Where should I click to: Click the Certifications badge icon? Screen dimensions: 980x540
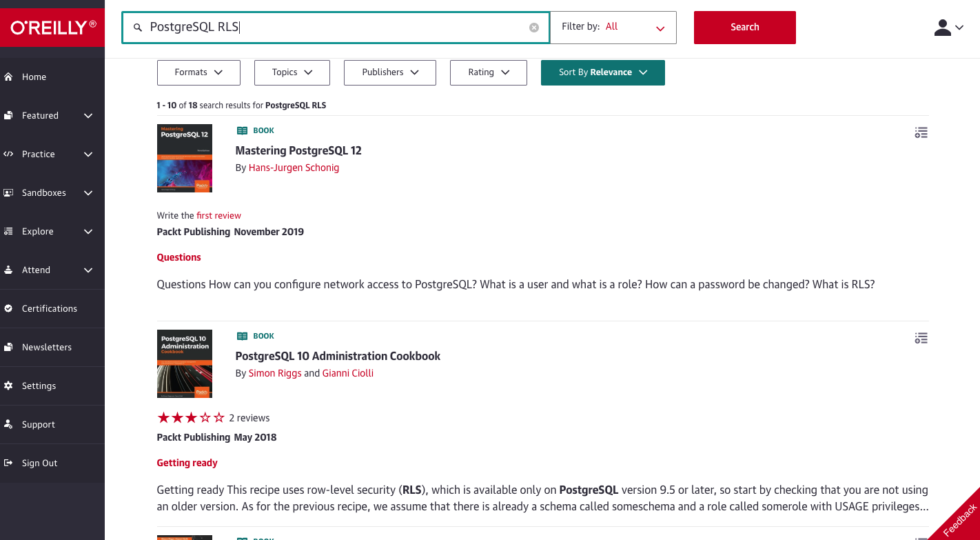point(8,308)
